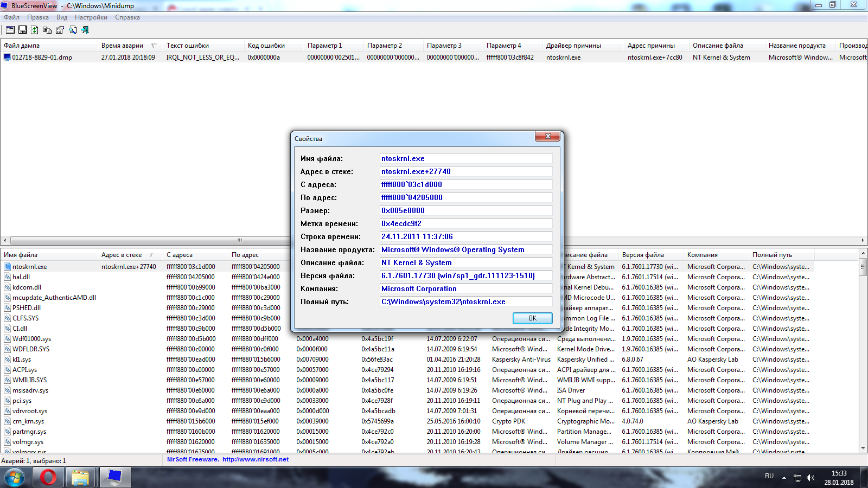The image size is (868, 488).
Task: Click the file icon beside CLFS.SYS
Action: (x=8, y=318)
